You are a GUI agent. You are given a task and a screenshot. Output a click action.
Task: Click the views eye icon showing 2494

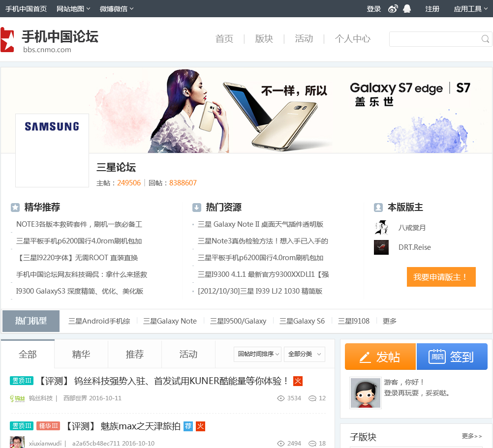[x=280, y=444]
